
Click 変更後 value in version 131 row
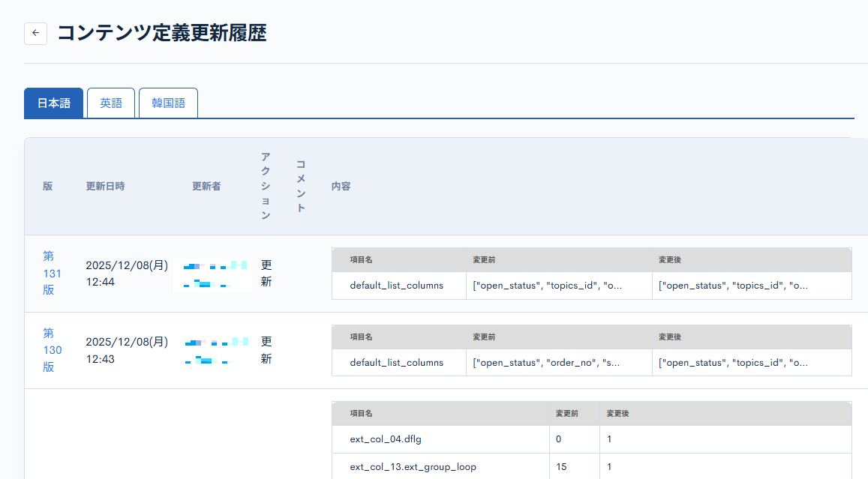point(733,286)
